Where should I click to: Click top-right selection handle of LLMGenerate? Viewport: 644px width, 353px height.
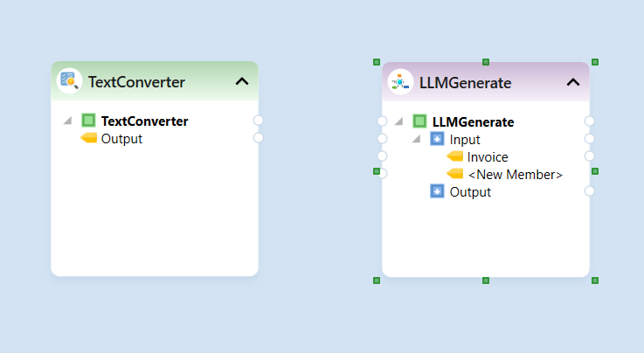click(595, 62)
